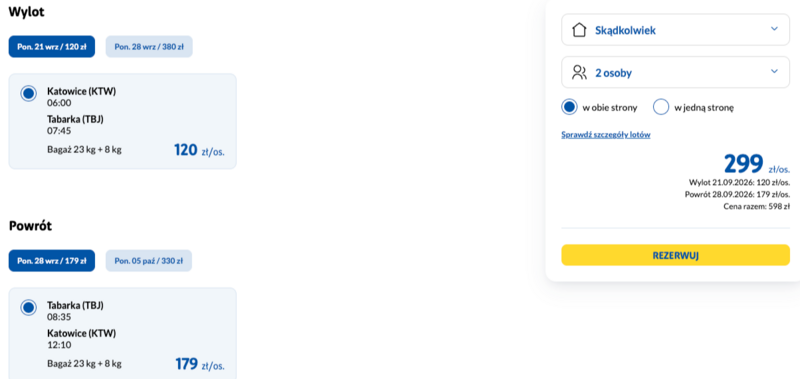The height and width of the screenshot is (379, 800).
Task: Click the Cena razem: 598 zł summary line
Action: 757,207
